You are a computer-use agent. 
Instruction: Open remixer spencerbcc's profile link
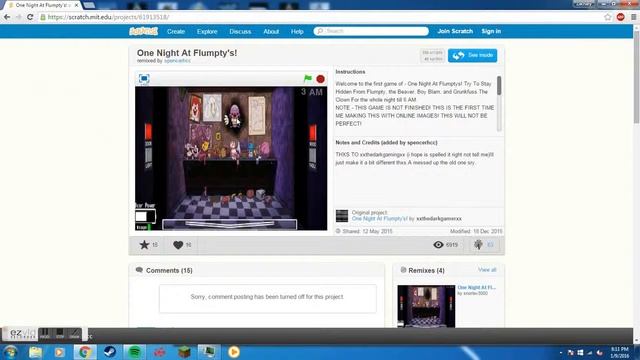coord(177,61)
